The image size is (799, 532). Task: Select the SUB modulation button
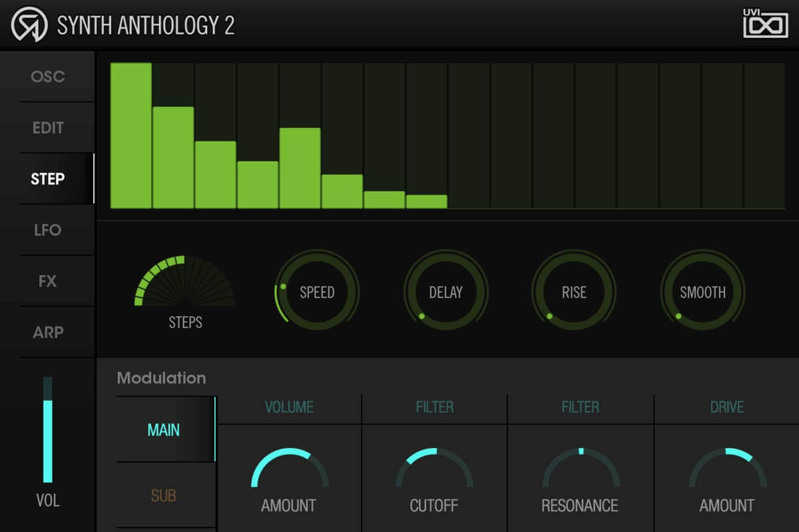(x=166, y=495)
